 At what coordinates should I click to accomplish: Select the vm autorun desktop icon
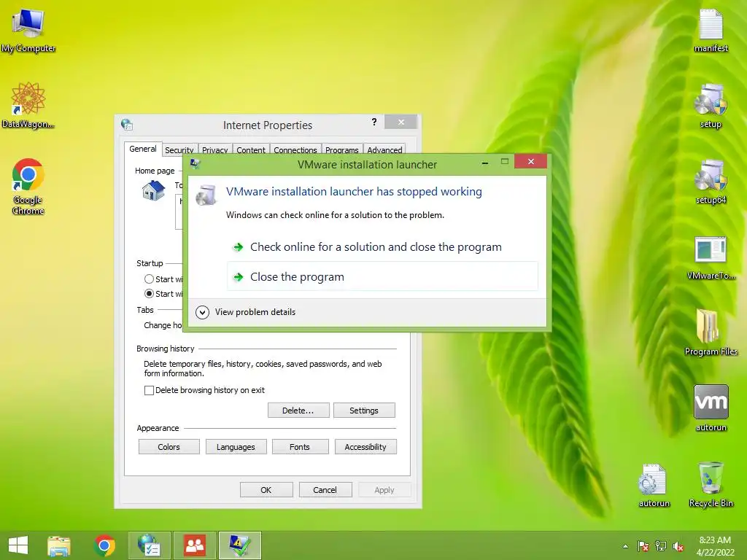[711, 408]
